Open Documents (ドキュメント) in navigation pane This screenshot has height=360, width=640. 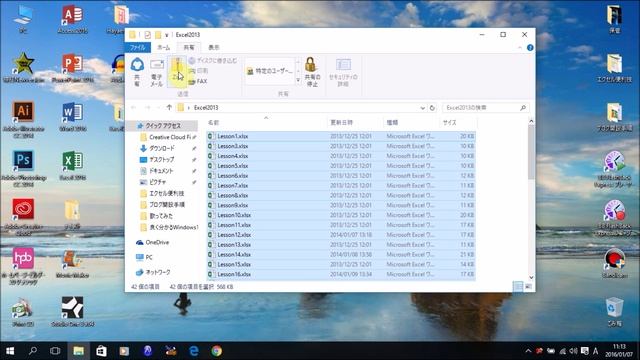pos(161,171)
